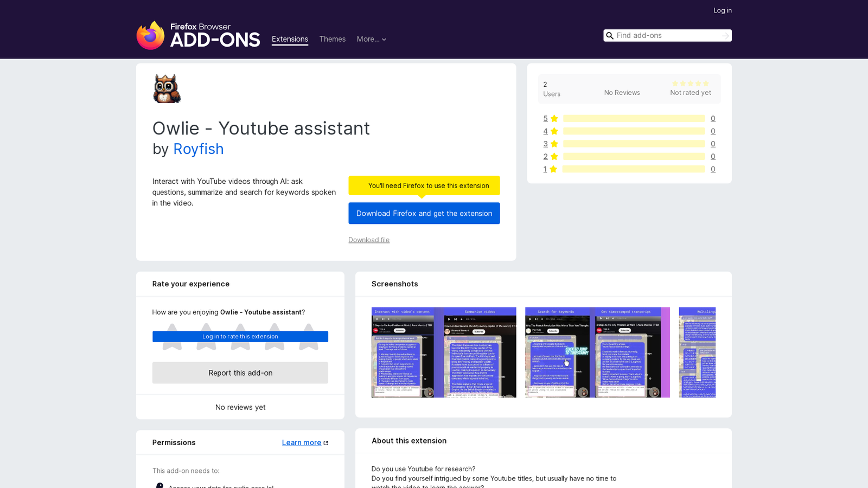Viewport: 868px width, 488px height.
Task: Click the Download file link
Action: (369, 240)
